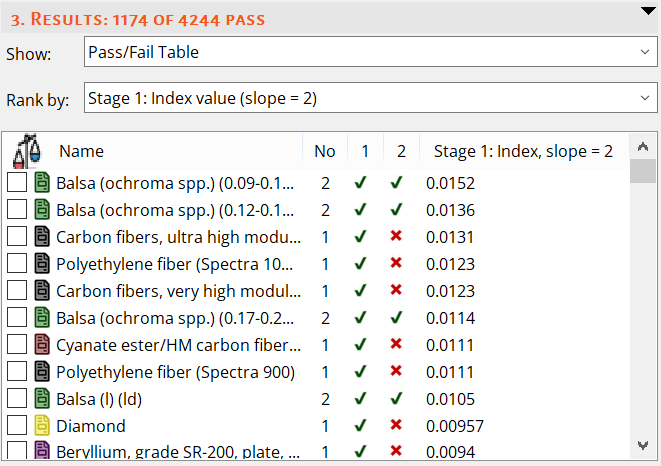This screenshot has width=661, height=466.
Task: Collapse the Results section using the triangle
Action: [x=646, y=11]
